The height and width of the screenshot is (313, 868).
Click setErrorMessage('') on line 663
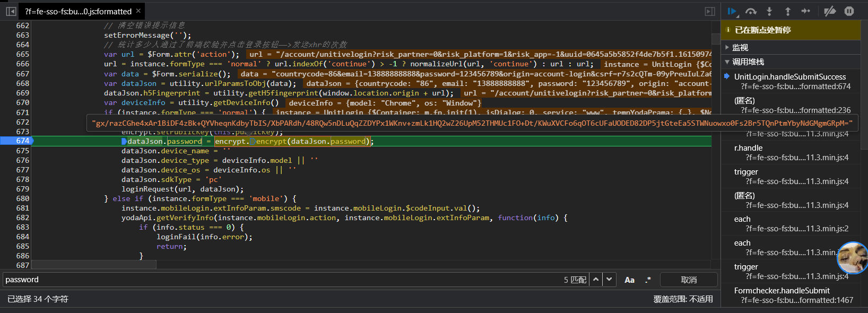click(x=147, y=35)
